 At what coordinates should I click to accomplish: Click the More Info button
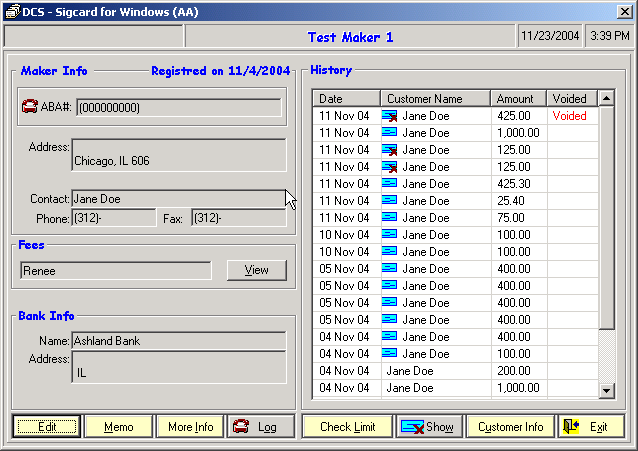[x=190, y=427]
